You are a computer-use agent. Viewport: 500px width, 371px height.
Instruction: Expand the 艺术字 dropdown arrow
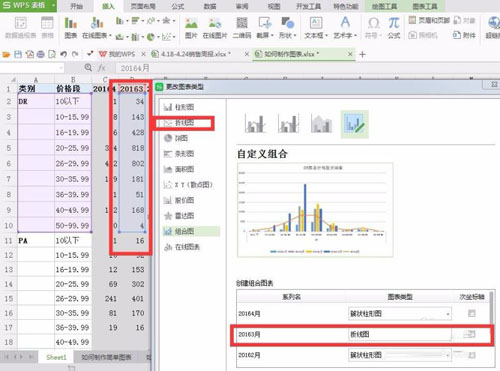(356, 35)
